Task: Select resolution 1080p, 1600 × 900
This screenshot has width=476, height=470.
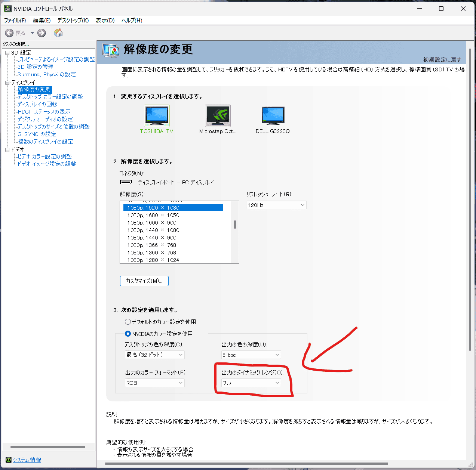Action: (173, 223)
